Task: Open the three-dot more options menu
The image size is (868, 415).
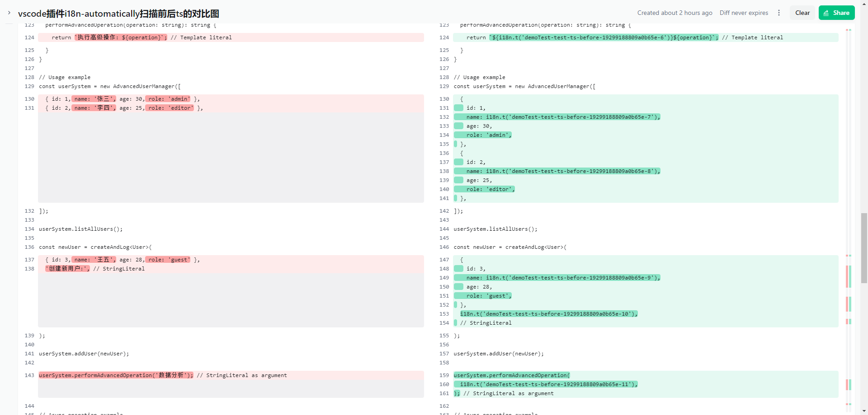Action: [x=779, y=13]
